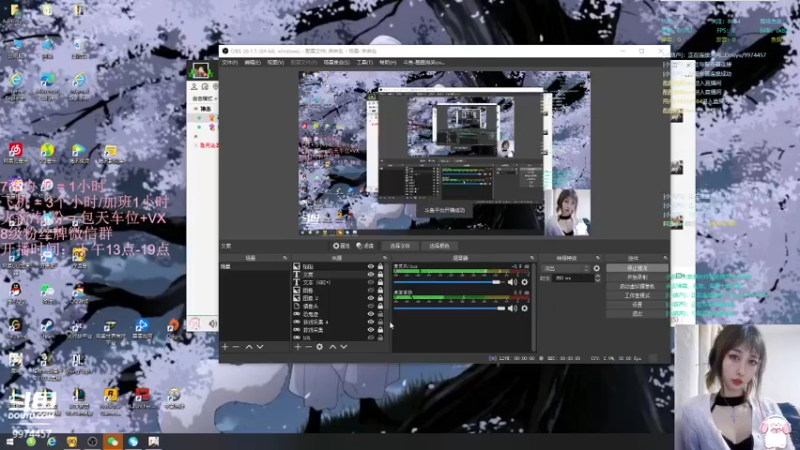Open the 工具(T) menu
This screenshot has height=450, width=800.
coord(364,62)
